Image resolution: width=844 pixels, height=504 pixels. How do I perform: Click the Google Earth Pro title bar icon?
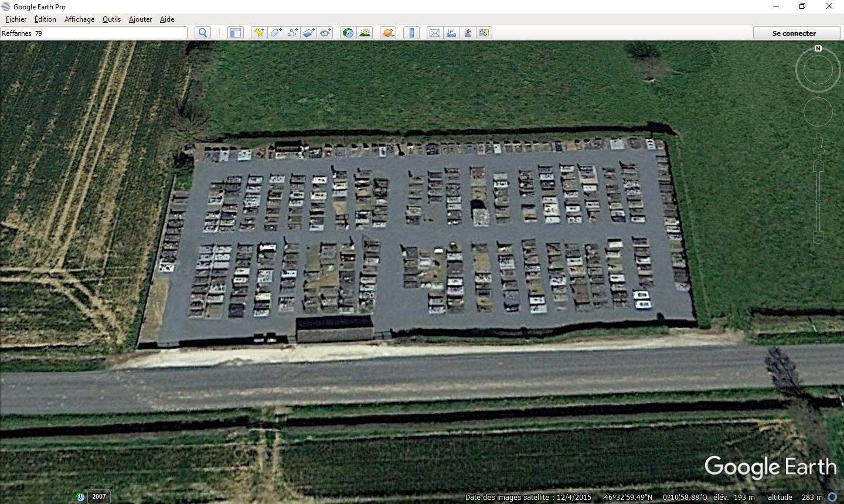(x=6, y=6)
